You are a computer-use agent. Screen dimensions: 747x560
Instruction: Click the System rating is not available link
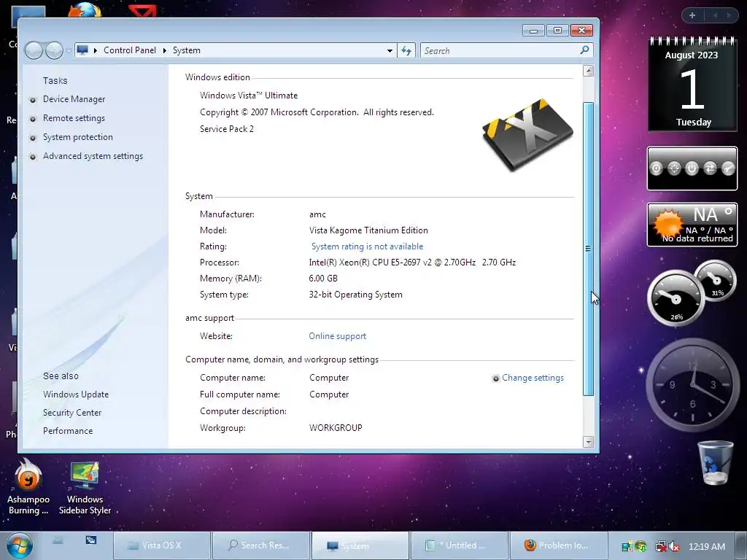tap(368, 246)
